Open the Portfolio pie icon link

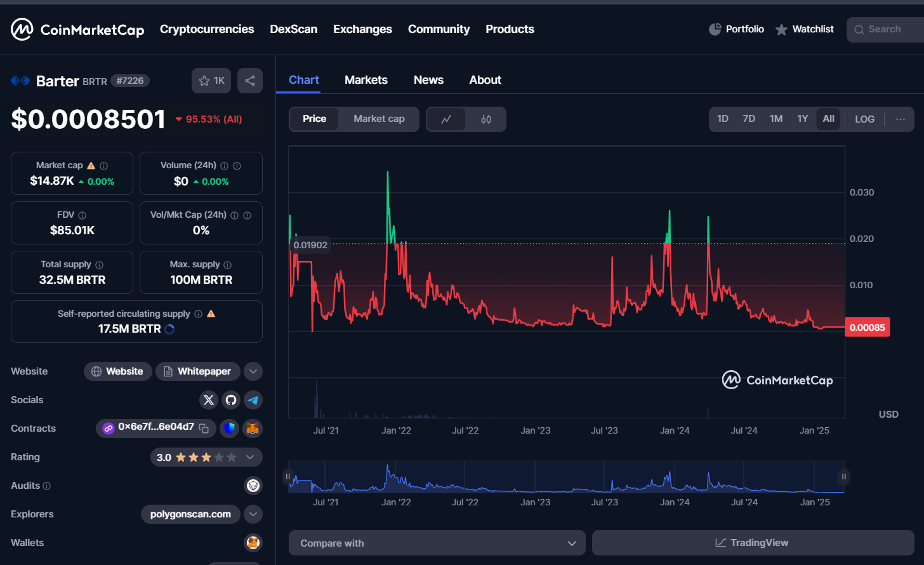[736, 29]
